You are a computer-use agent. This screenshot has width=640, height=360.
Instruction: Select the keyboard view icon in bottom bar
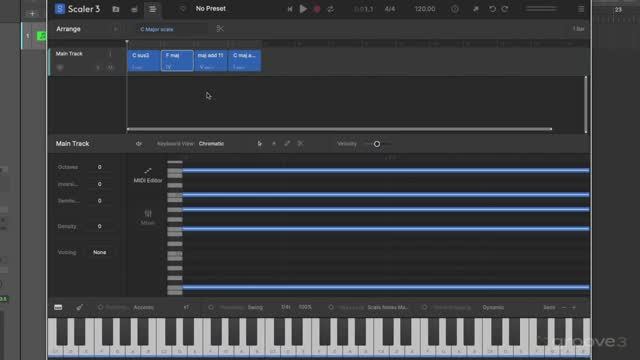pos(58,307)
